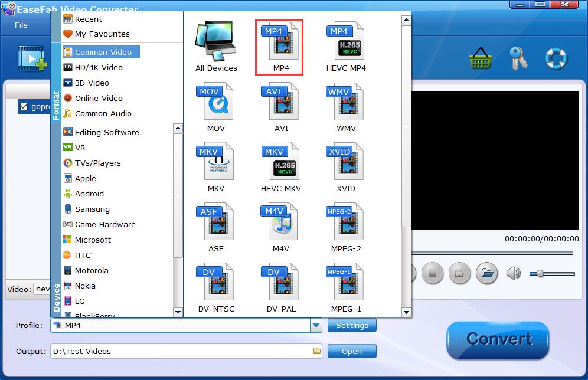Click the device list scroll-down arrow
This screenshot has width=588, height=380.
178,312
